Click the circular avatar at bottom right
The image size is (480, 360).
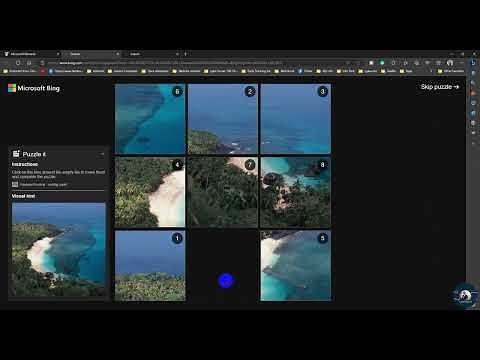(x=465, y=295)
